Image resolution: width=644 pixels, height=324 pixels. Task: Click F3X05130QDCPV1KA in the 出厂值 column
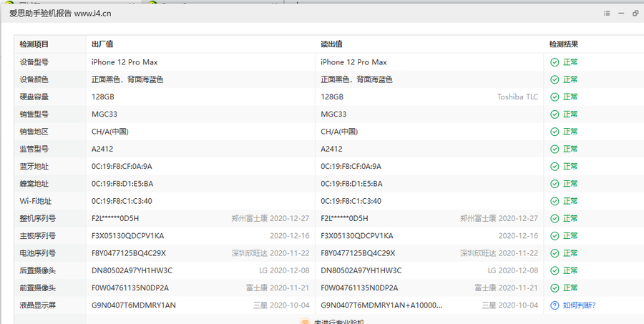tap(128, 236)
